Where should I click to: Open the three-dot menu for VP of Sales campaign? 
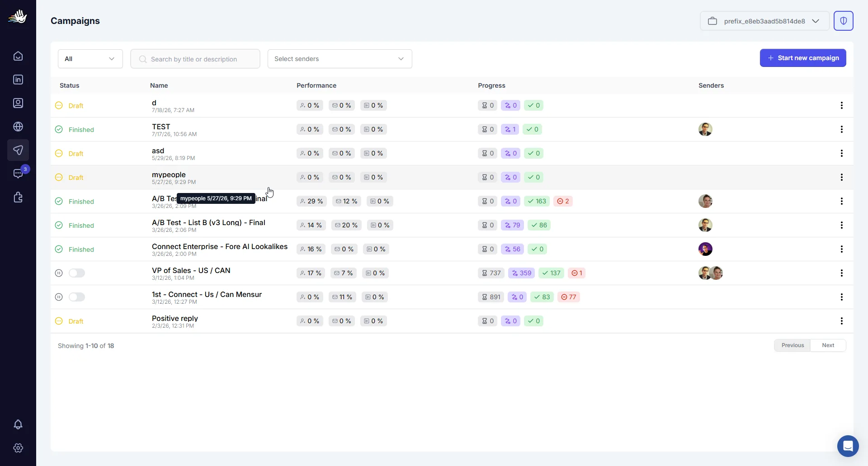(x=842, y=273)
